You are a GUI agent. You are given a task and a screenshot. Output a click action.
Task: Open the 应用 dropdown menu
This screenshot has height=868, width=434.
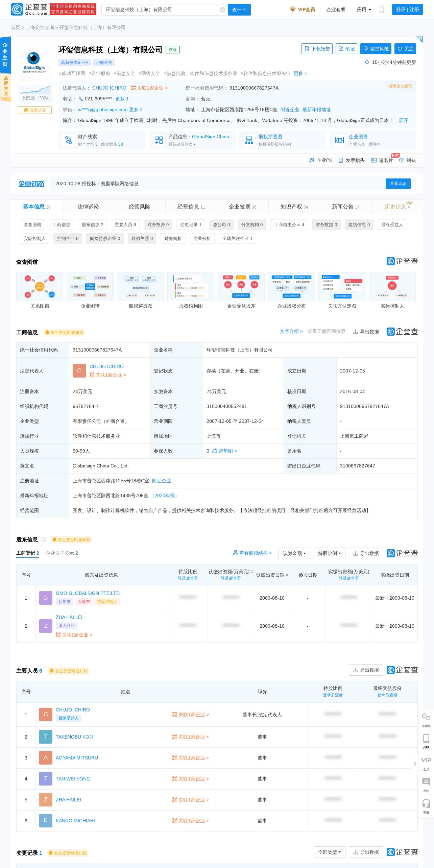(x=364, y=9)
